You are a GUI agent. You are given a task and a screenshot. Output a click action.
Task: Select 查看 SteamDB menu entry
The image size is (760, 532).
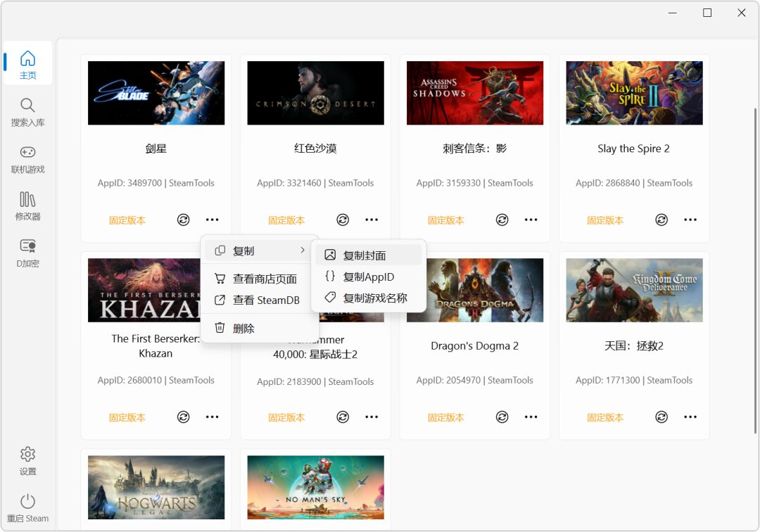(260, 300)
